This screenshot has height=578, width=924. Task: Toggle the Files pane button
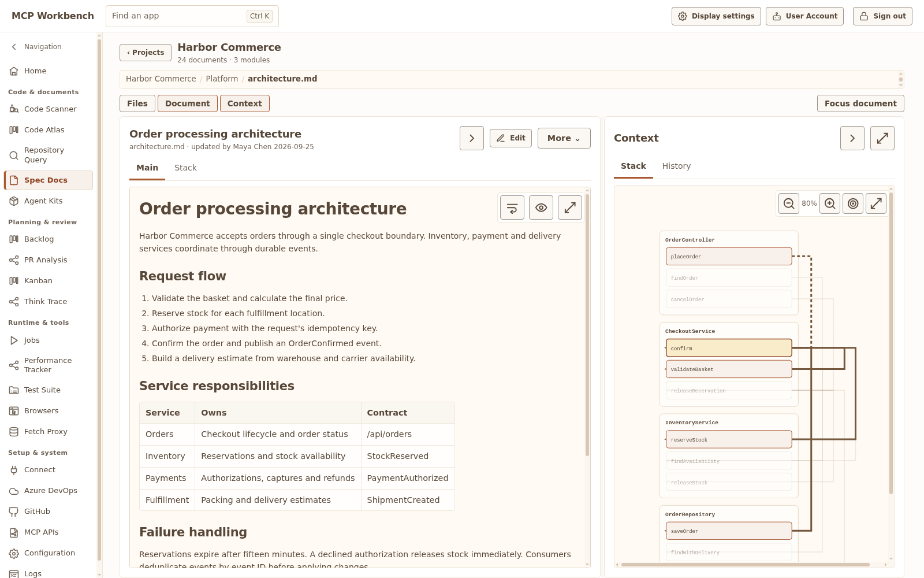point(137,103)
